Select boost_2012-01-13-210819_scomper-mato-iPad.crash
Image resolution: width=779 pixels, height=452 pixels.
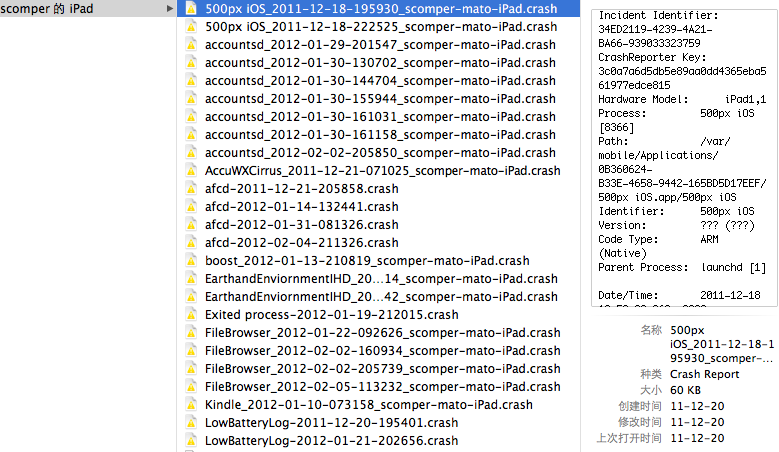(367, 261)
